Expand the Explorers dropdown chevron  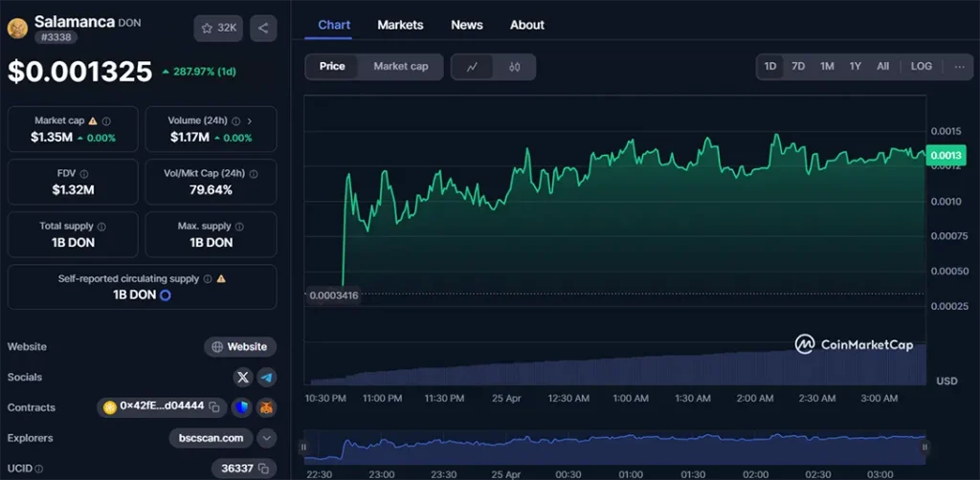[x=267, y=438]
